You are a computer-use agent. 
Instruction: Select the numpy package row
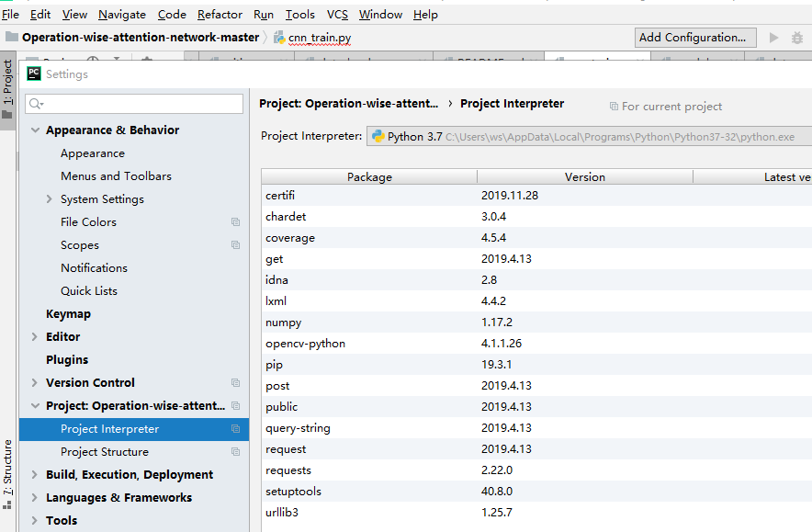click(x=536, y=323)
